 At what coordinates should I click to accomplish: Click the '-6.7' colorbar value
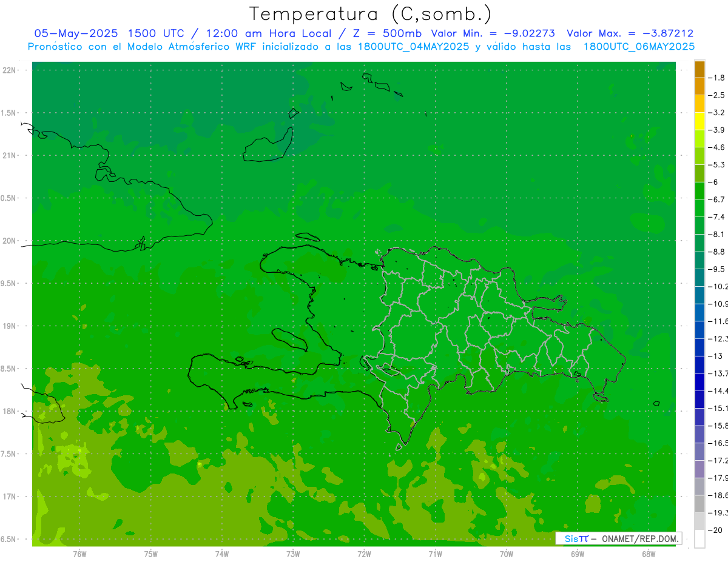point(716,199)
